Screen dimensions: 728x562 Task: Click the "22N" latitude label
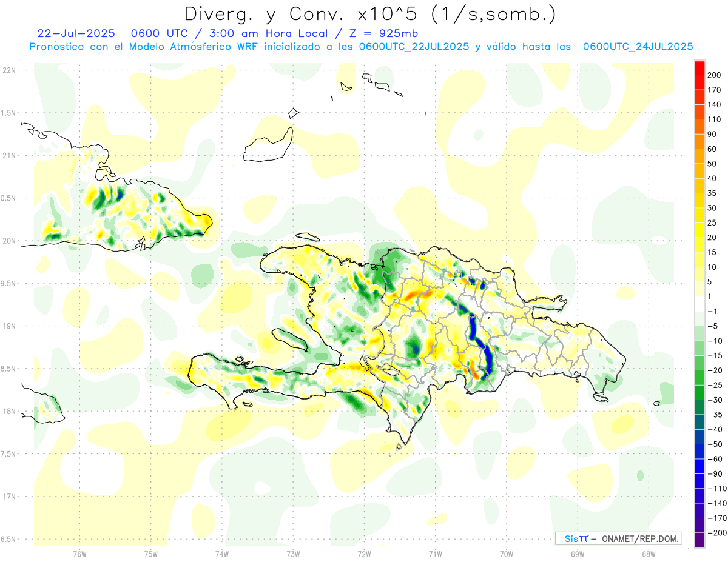(x=8, y=70)
